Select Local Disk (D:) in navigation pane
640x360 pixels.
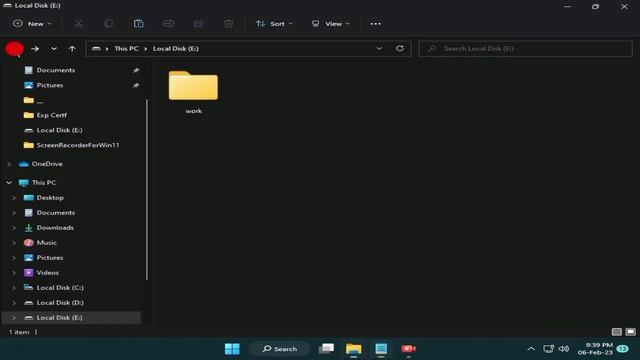[60, 303]
